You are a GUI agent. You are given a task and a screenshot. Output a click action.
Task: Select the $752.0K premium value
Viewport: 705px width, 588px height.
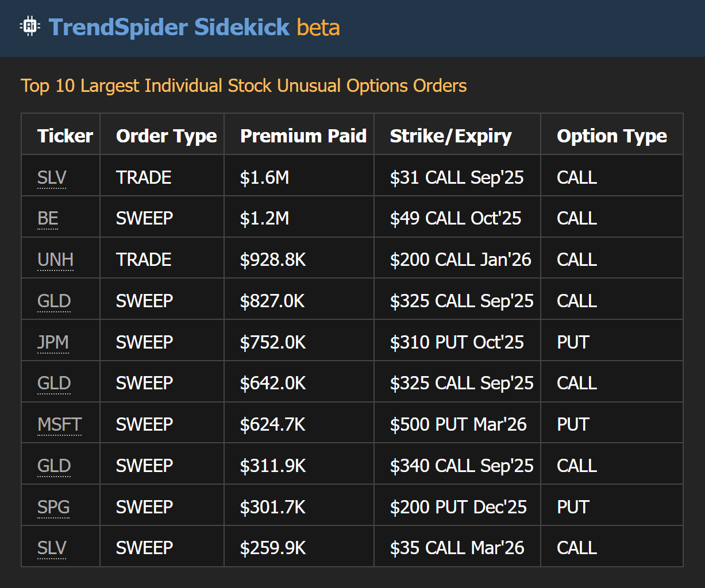(273, 342)
